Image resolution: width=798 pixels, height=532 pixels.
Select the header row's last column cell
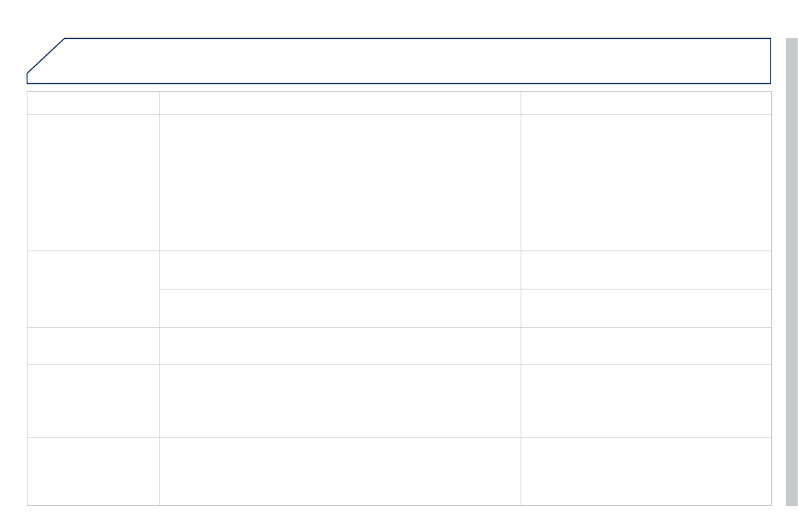(x=646, y=103)
